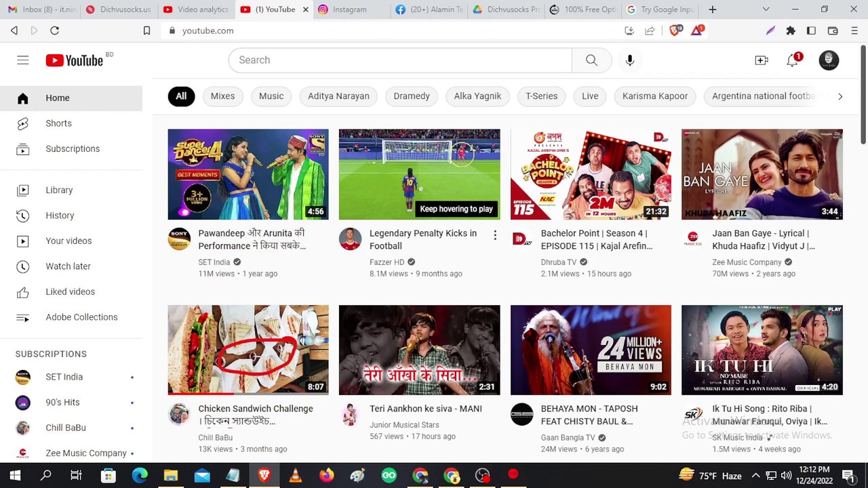Go back with browser back arrow

click(x=14, y=30)
